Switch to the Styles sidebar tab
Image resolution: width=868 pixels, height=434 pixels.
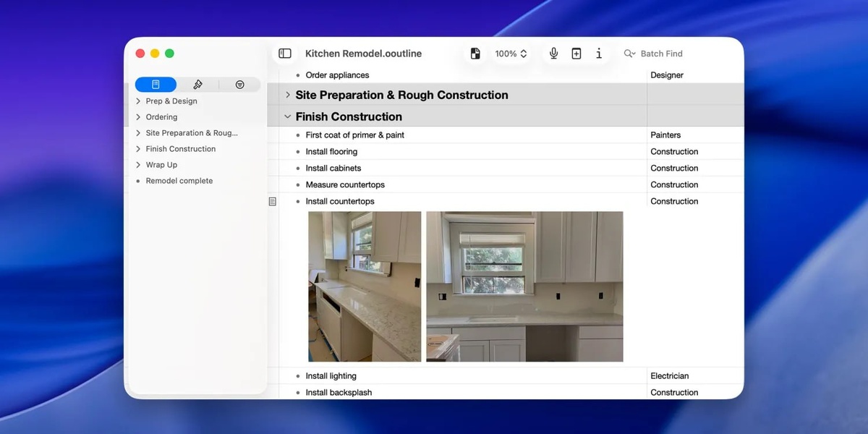[x=197, y=85]
